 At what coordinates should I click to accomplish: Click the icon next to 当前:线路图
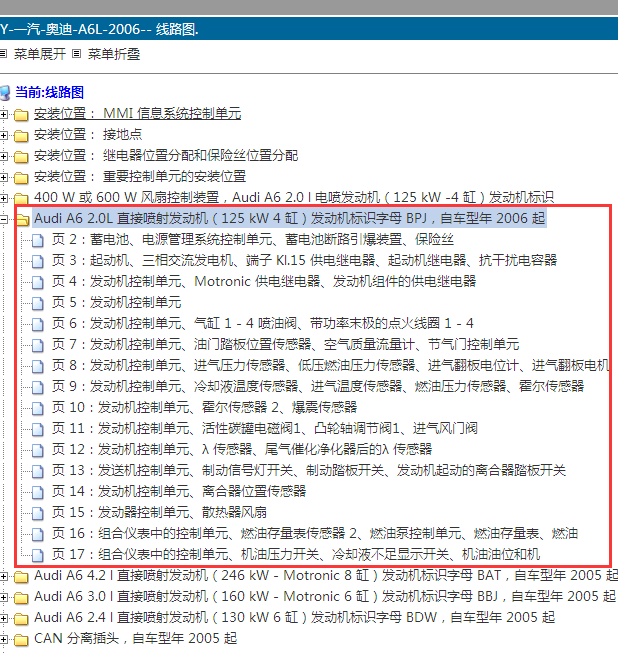pos(5,93)
